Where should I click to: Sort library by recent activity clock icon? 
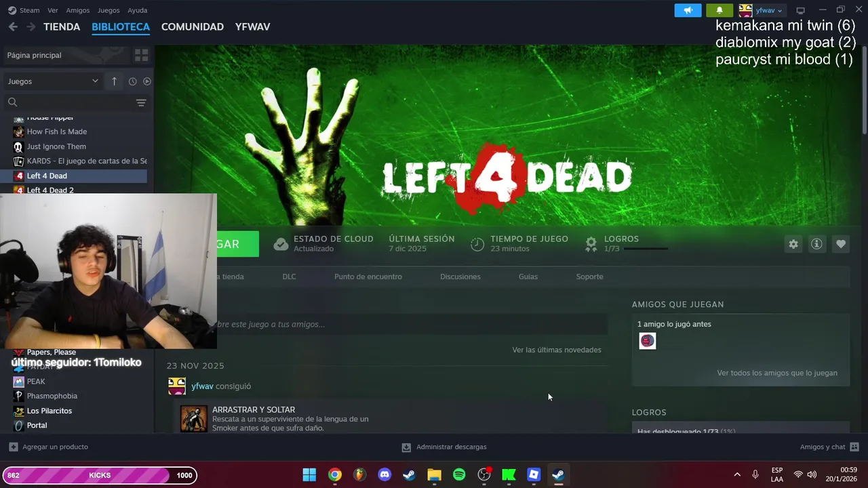click(x=132, y=81)
